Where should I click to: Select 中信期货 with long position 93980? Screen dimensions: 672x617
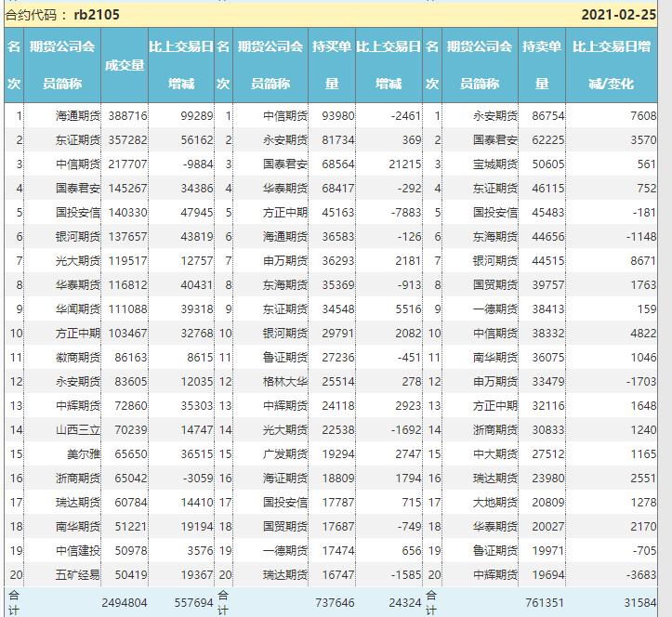tap(285, 115)
